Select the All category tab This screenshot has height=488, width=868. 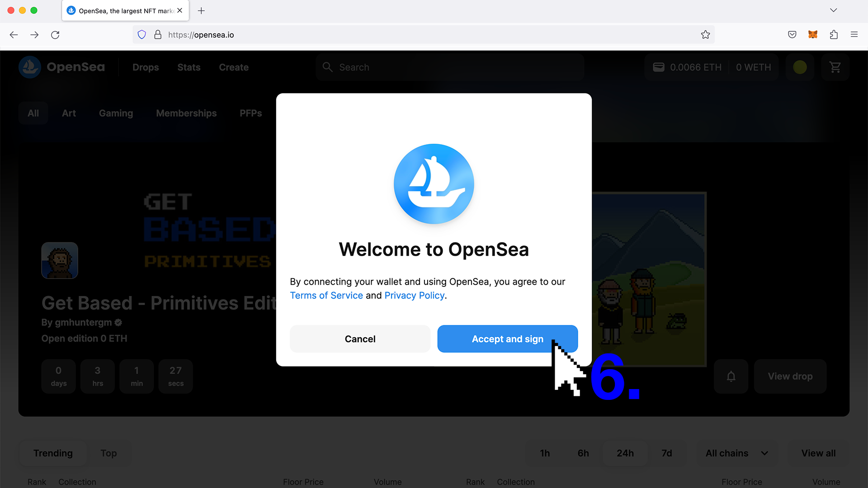33,113
